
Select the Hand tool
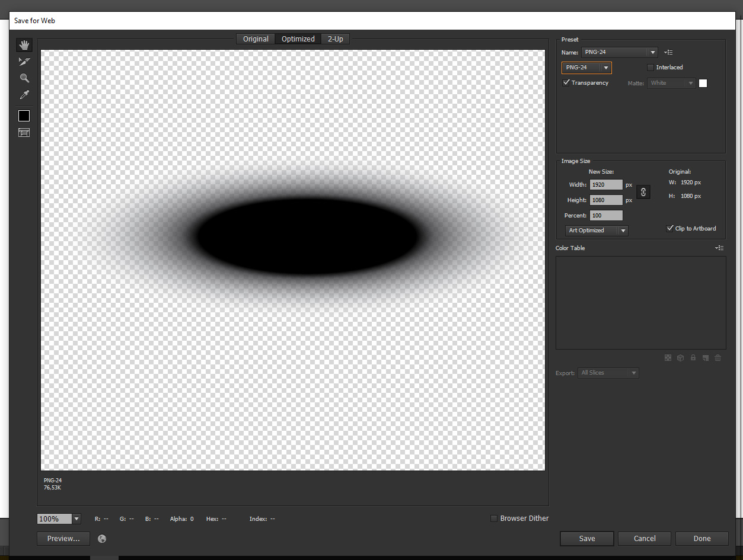[x=24, y=45]
